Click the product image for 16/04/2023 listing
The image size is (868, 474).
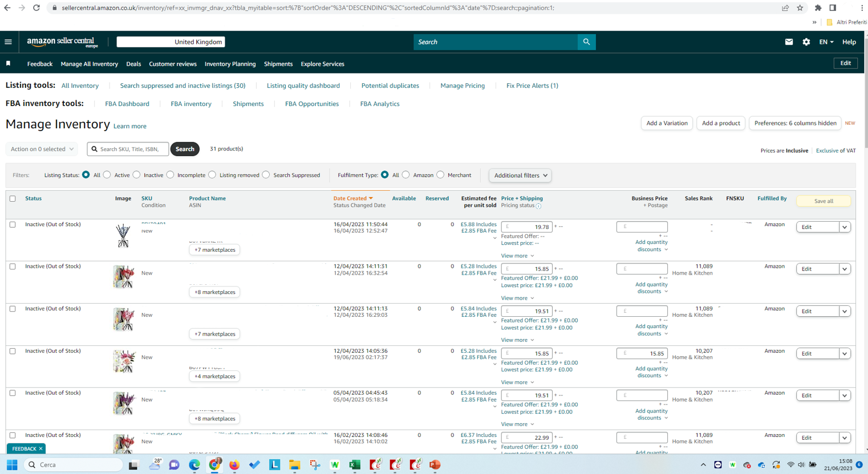pyautogui.click(x=123, y=235)
